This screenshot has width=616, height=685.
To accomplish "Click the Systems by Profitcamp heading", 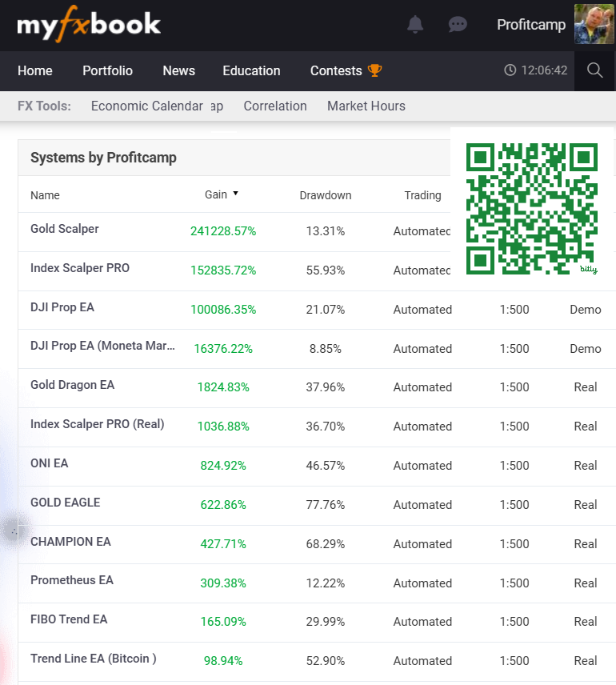I will point(103,158).
